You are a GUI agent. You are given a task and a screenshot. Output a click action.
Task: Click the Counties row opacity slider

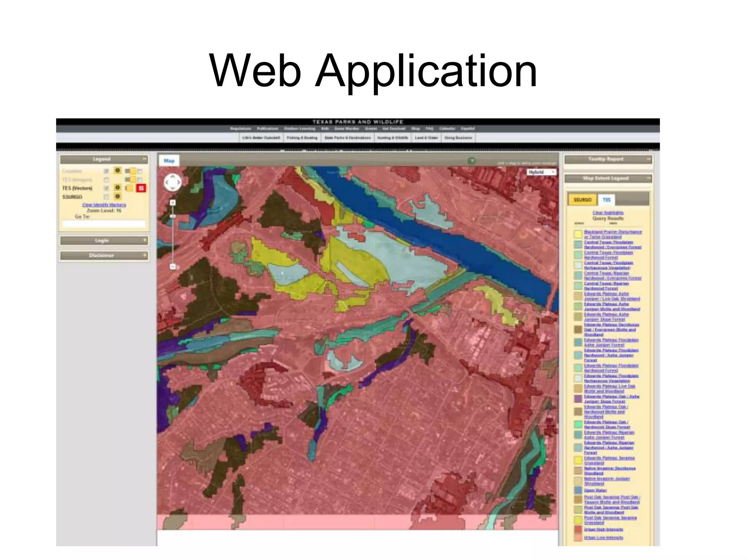[131, 171]
